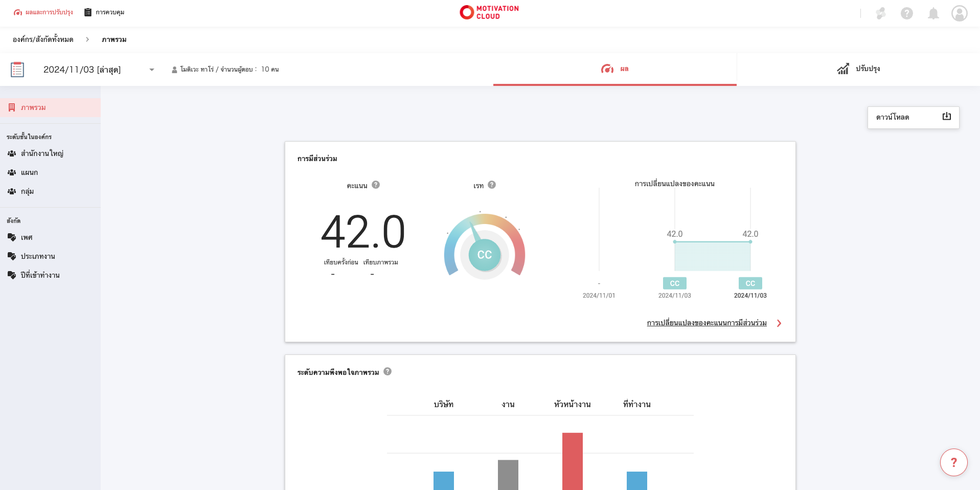Open การควบคุม in top menu

click(105, 12)
